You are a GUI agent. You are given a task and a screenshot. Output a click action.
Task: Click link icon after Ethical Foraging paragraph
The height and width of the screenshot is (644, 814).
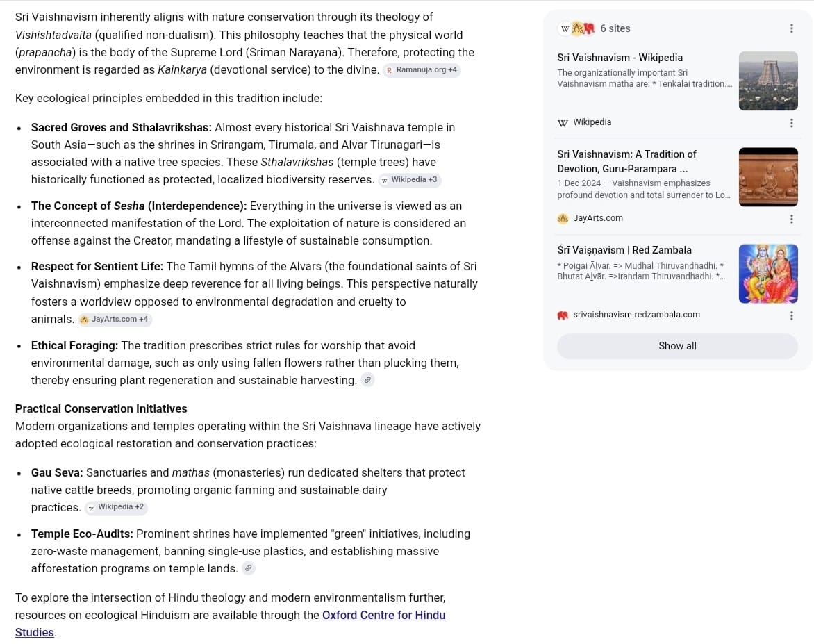[x=367, y=380]
